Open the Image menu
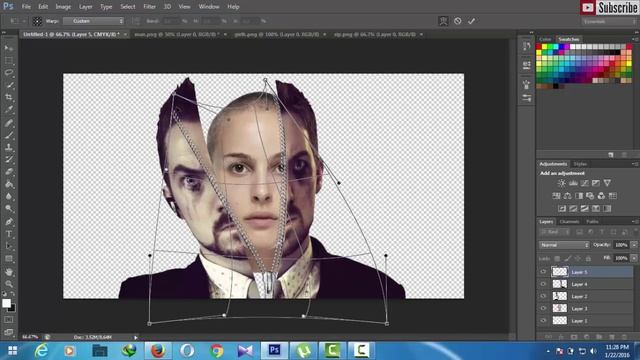Screen dimensions: 640x360 click(63, 7)
